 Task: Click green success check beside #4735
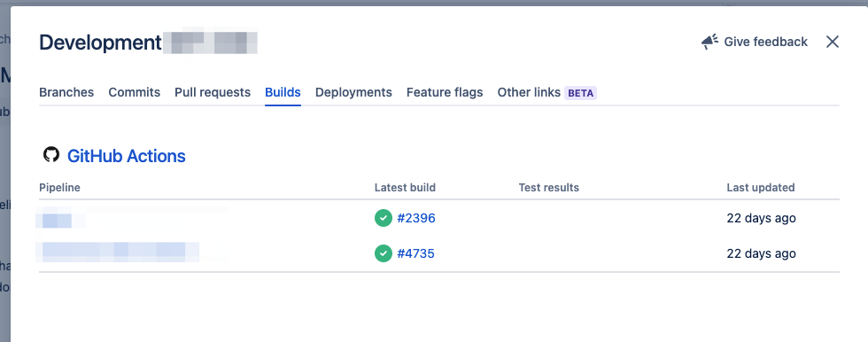pyautogui.click(x=383, y=253)
